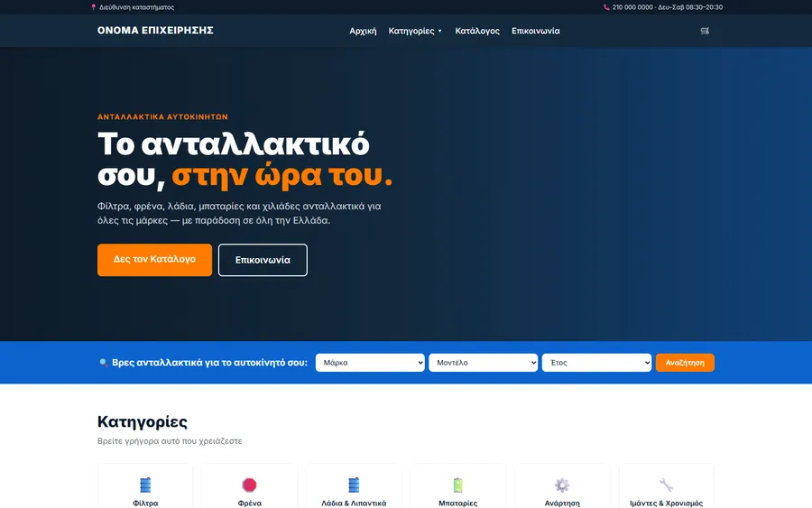The image size is (812, 508).
Task: Click Διεύθυνση καταστήματος text
Action: point(137,7)
